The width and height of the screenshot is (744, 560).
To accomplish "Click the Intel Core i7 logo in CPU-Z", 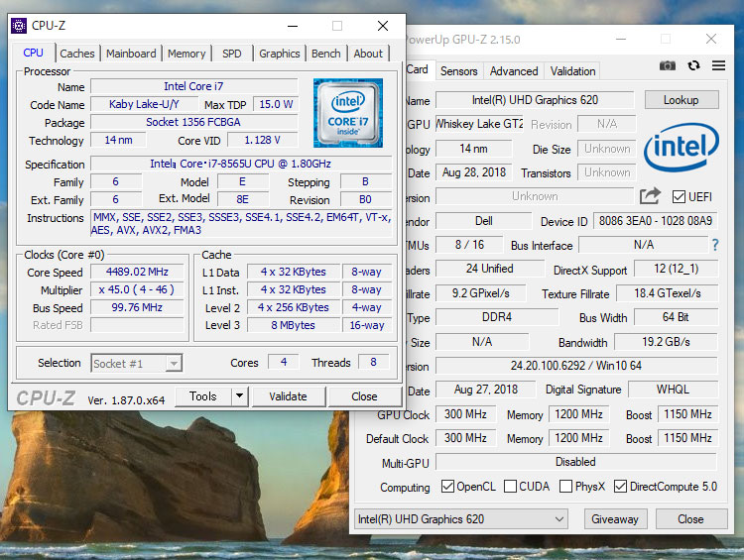I will tap(348, 113).
